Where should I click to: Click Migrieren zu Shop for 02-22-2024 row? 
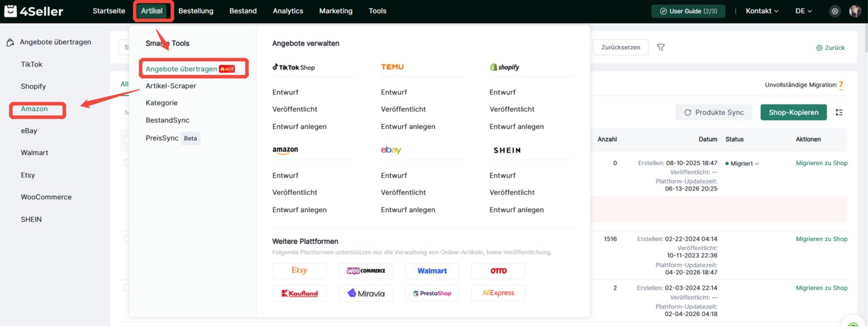[x=822, y=239]
